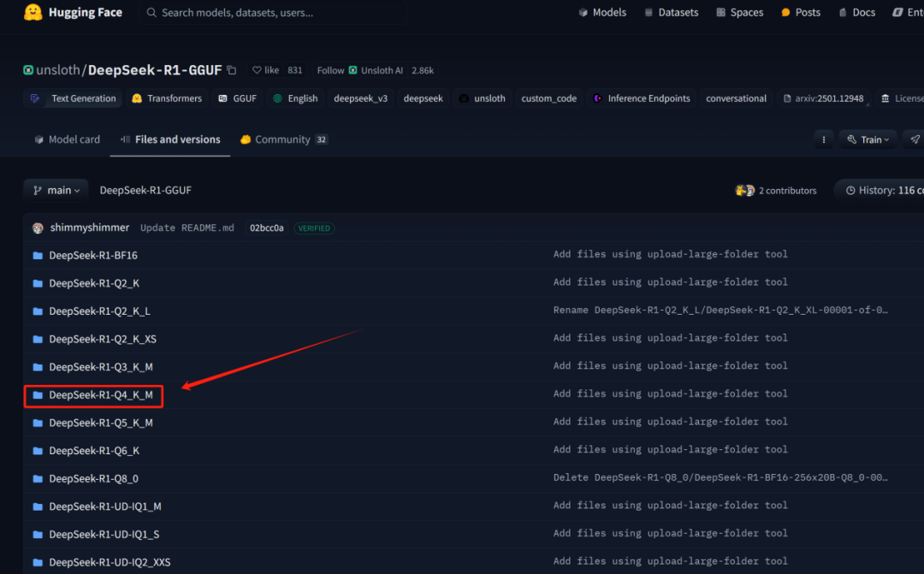
Task: Click the folder icon beside DeepSeek-R1-Q2_K_L
Action: [38, 311]
